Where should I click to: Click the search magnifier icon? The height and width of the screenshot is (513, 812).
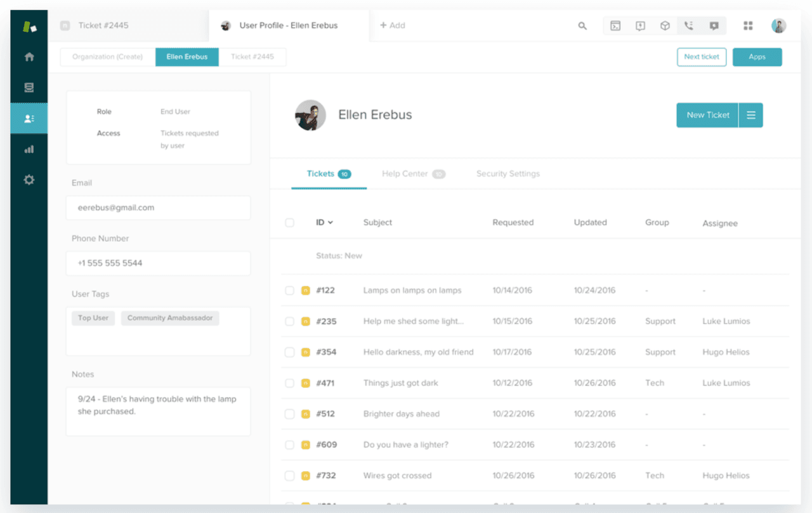tap(582, 26)
